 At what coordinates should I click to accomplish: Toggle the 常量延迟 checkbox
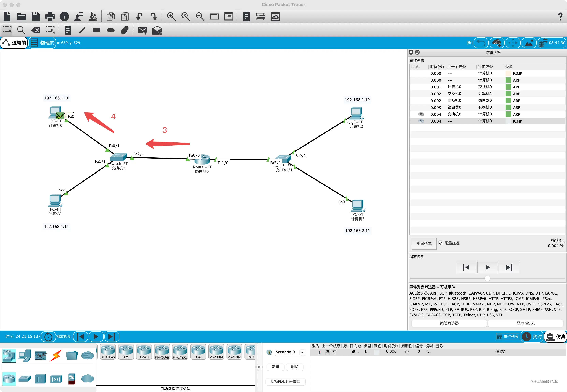pos(441,243)
